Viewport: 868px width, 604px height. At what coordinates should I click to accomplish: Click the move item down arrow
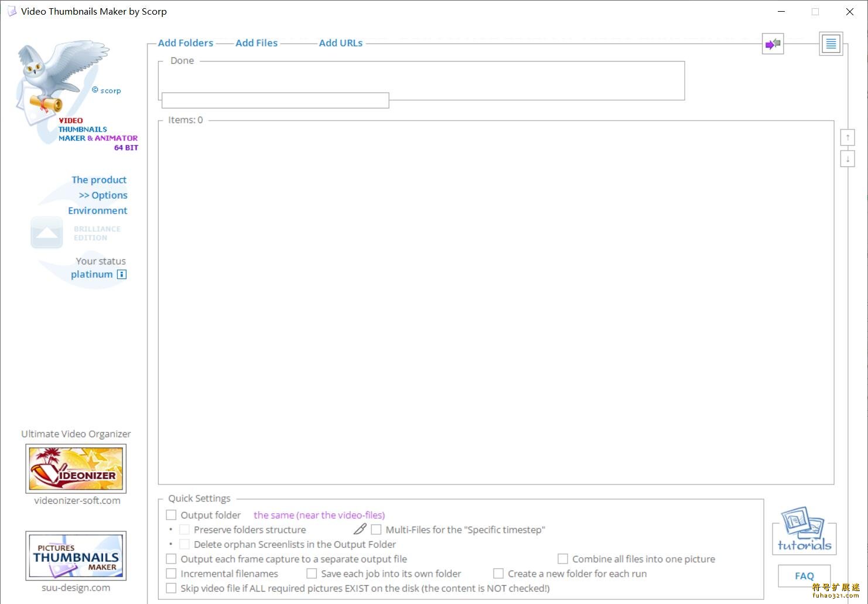click(847, 159)
